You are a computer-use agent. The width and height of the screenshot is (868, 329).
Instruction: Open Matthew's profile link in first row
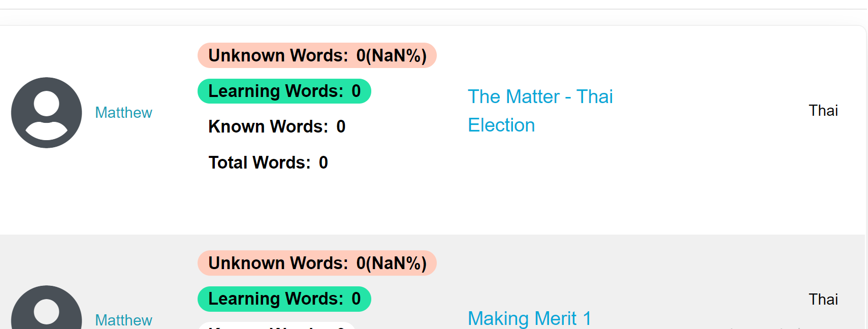point(123,113)
